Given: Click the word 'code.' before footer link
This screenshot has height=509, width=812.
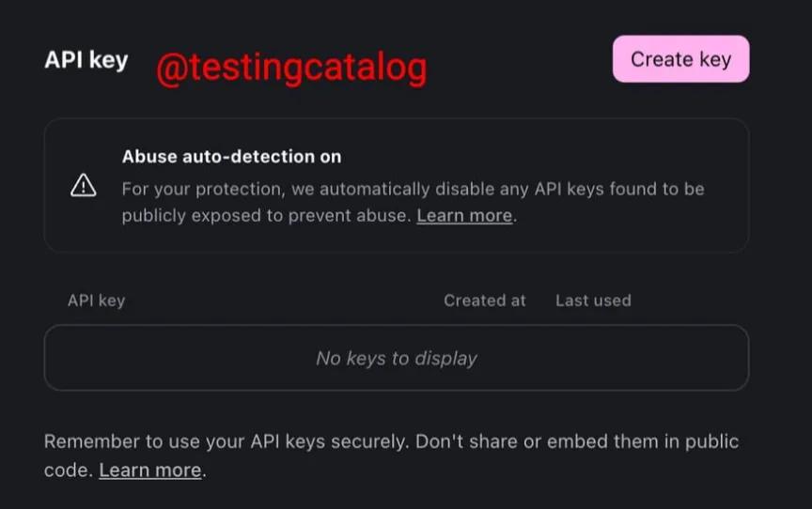Looking at the screenshot, I should [67, 470].
